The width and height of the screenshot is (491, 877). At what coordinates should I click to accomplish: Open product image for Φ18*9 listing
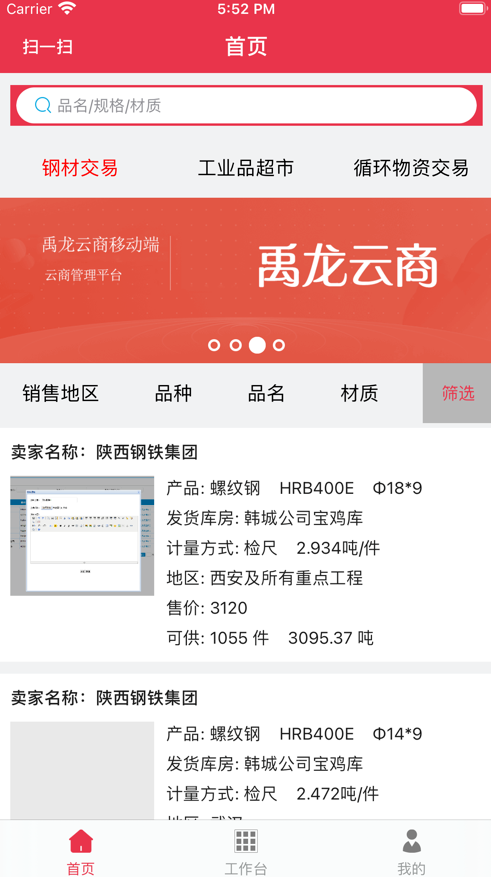(x=82, y=535)
